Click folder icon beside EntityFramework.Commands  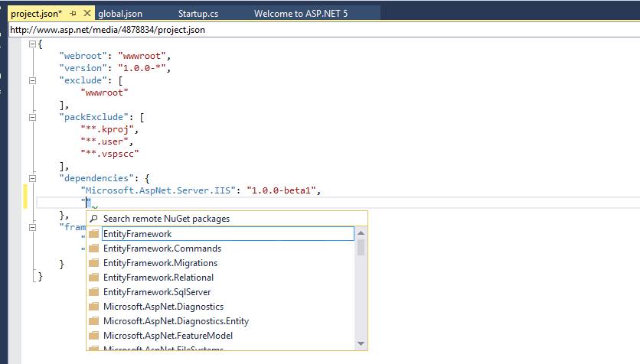point(94,249)
